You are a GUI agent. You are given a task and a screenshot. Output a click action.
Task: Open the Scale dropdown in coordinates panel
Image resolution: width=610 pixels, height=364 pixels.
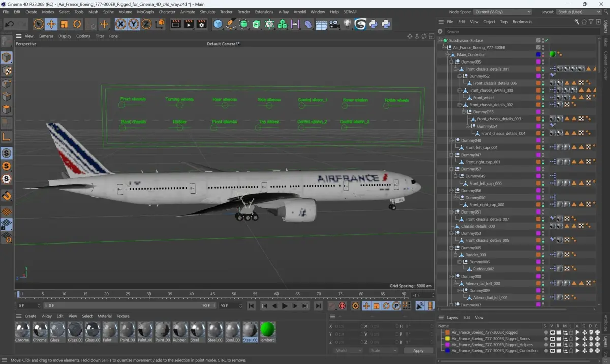(383, 350)
